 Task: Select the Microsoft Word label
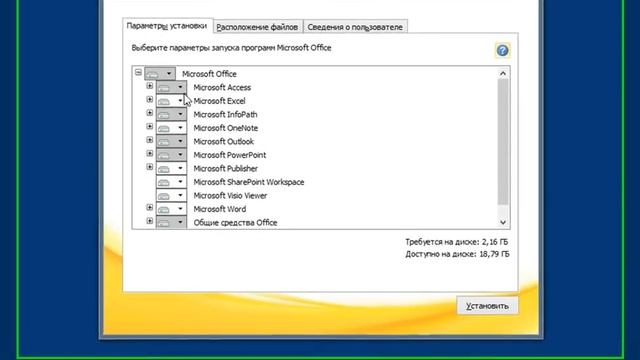(220, 209)
